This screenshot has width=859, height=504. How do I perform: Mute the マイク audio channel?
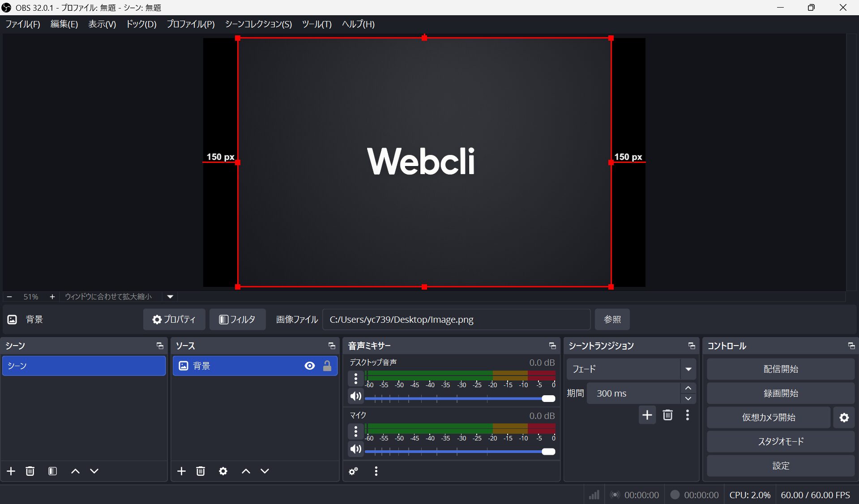(356, 449)
